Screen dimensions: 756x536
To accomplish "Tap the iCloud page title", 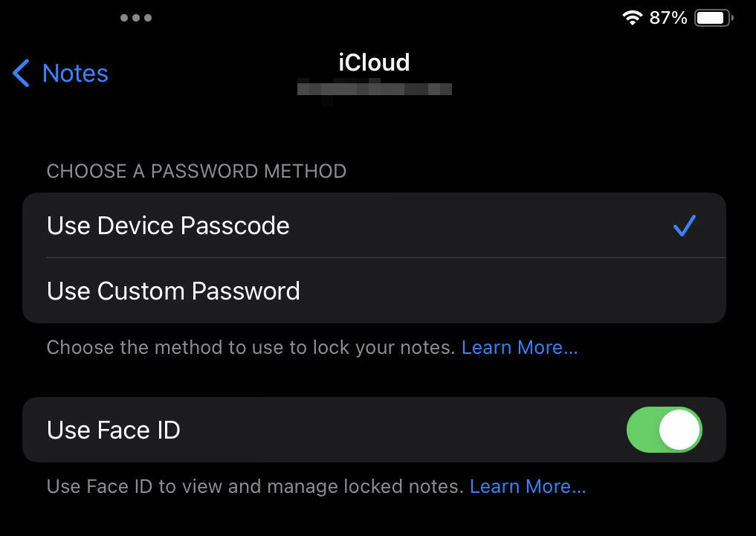I will 374,62.
